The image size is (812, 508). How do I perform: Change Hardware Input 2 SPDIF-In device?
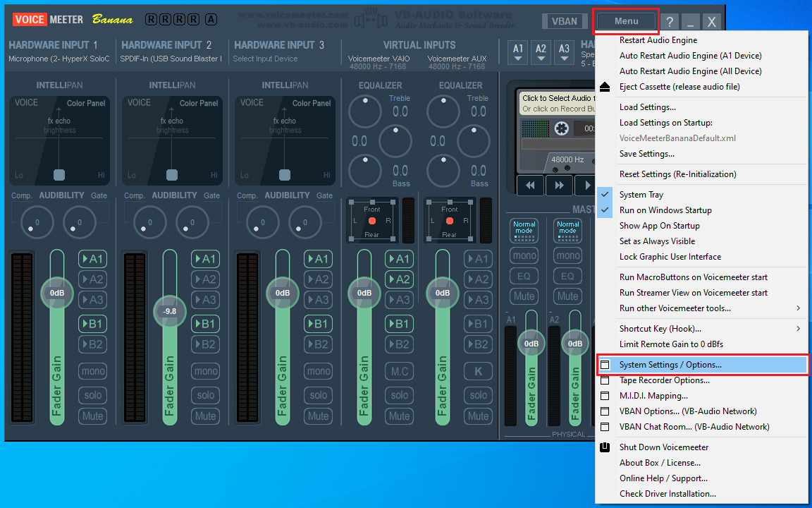(171, 59)
